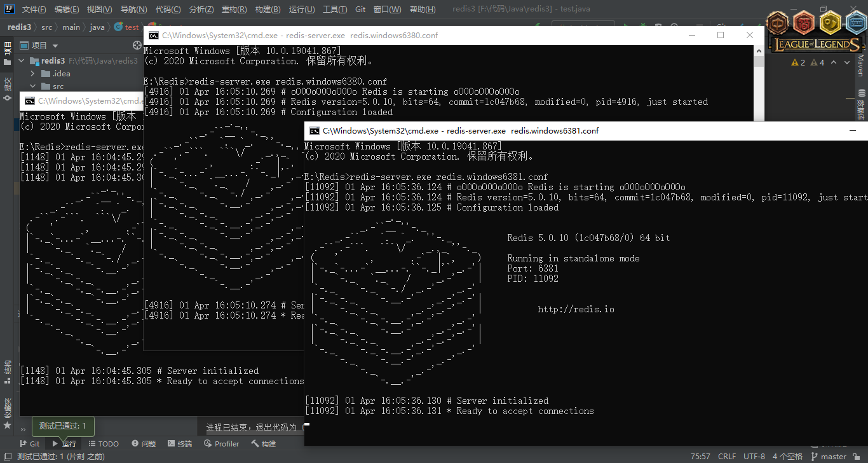Viewport: 868px width, 463px height.
Task: Open the 构建 build tool window
Action: tap(264, 444)
